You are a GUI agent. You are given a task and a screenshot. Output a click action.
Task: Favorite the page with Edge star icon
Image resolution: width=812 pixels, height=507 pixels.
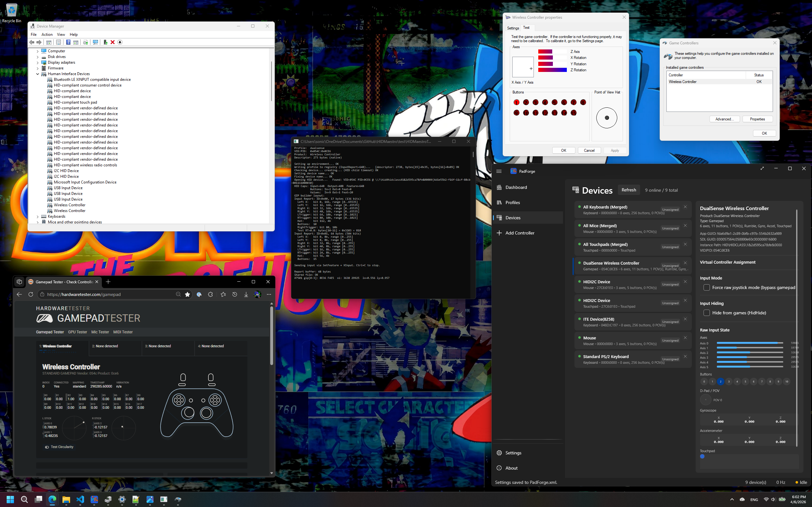coord(187,294)
